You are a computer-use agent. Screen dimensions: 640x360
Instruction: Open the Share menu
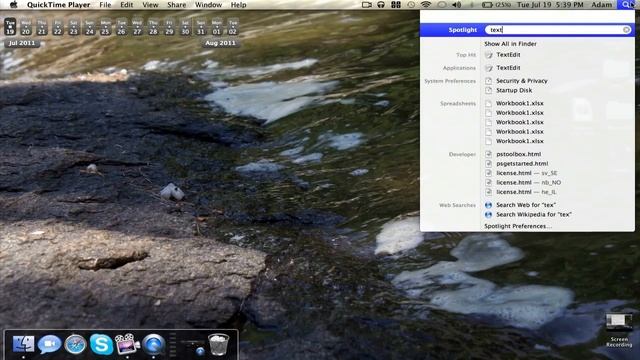tap(176, 5)
